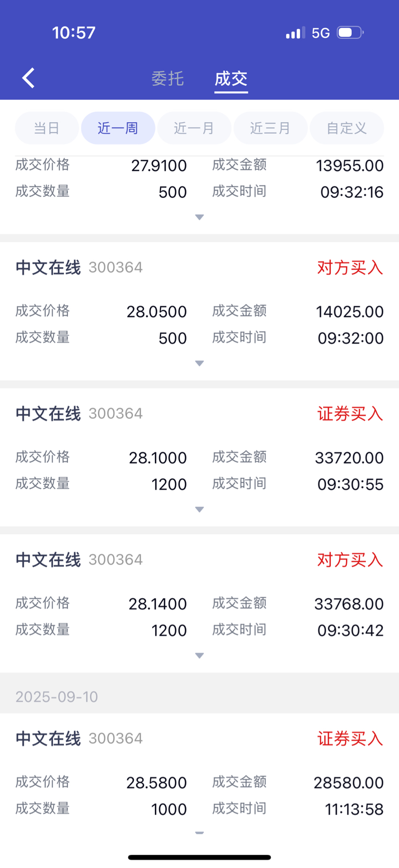Tap the battery icon in status bar
This screenshot has width=399, height=868.
pyautogui.click(x=351, y=33)
